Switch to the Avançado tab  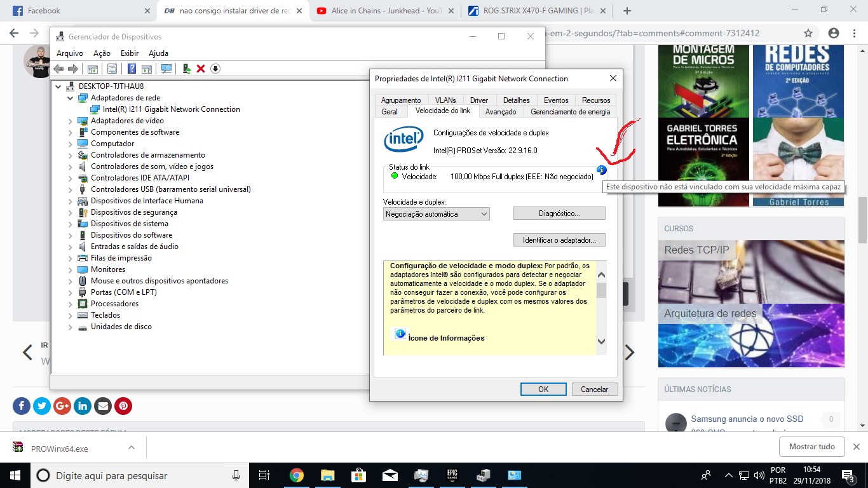501,112
